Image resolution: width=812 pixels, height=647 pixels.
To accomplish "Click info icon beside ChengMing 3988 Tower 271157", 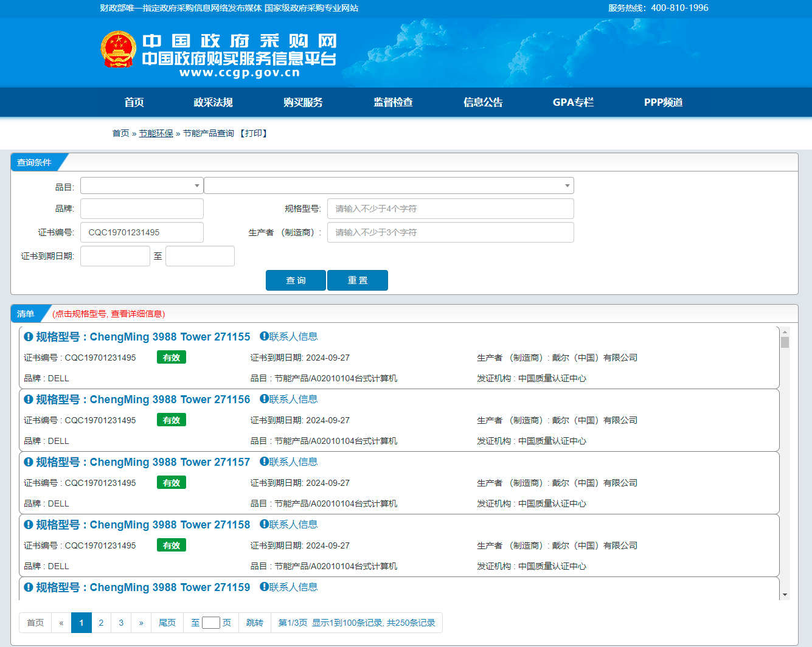I will click(x=28, y=462).
